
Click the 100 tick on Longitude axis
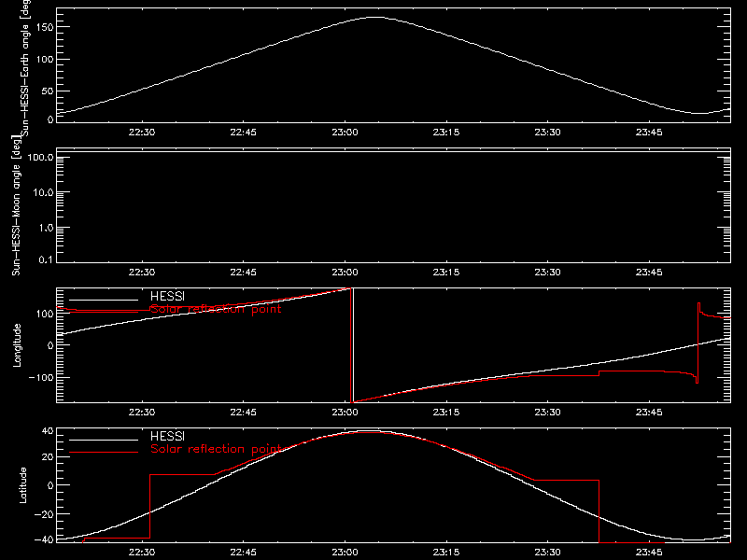[x=45, y=314]
